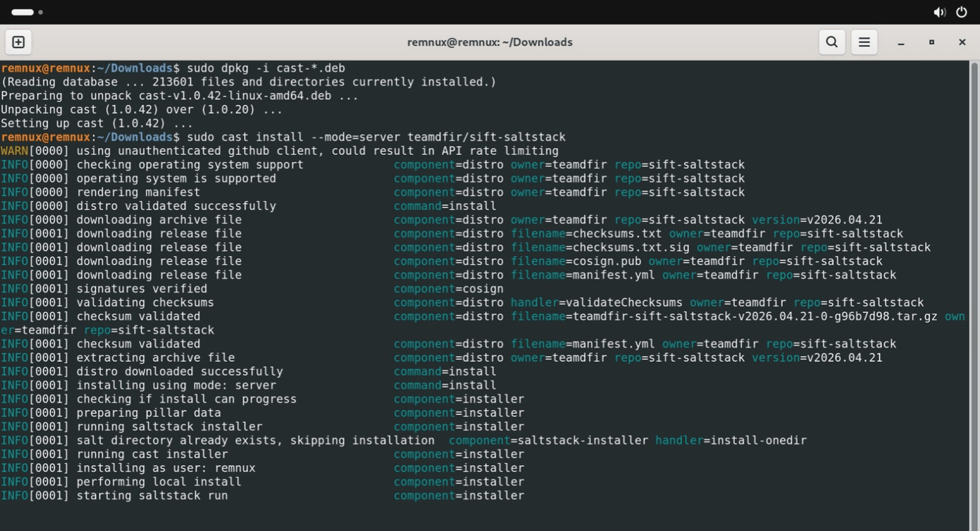Viewport: 980px width, 531px height.
Task: Maximize the terminal window
Action: [x=931, y=42]
